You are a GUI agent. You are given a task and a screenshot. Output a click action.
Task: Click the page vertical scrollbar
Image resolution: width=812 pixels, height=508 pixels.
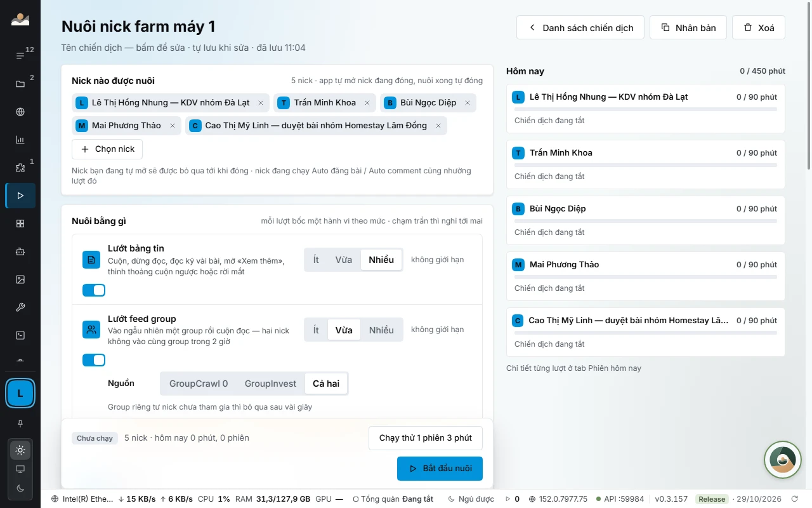808,86
